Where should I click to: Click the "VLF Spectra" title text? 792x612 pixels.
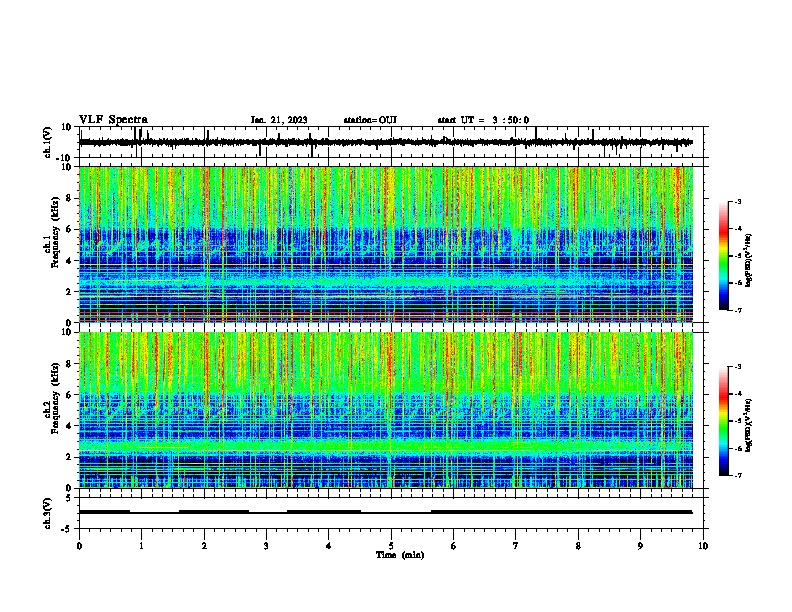tap(113, 120)
